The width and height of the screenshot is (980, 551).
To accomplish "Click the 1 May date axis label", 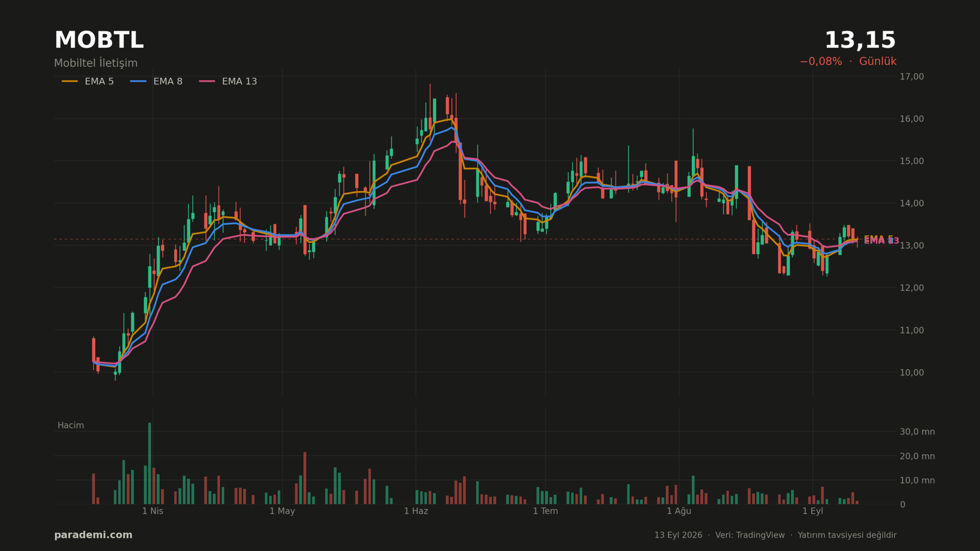I will tap(282, 511).
